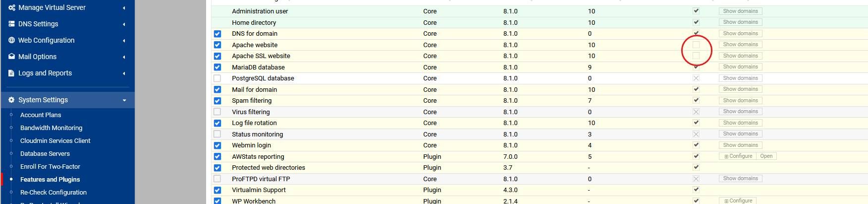Click the Manage Virtual Server gears icon

(12, 7)
